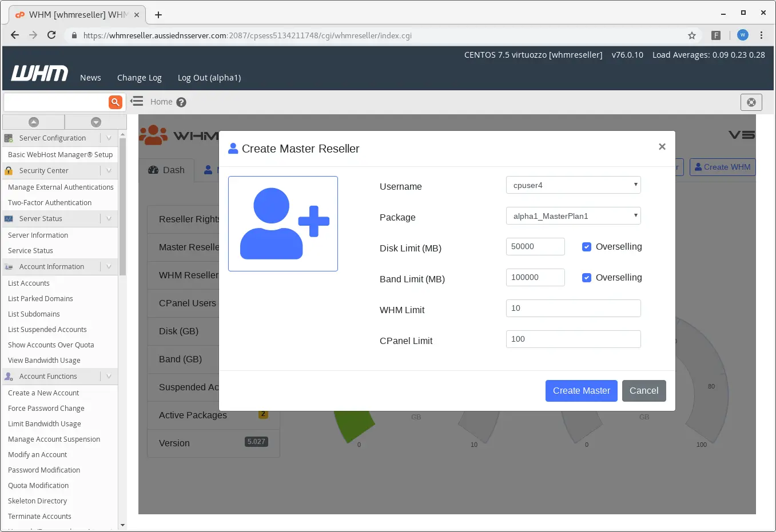Bookmark this page with the star icon
Image resolution: width=776 pixels, height=532 pixels.
(692, 35)
